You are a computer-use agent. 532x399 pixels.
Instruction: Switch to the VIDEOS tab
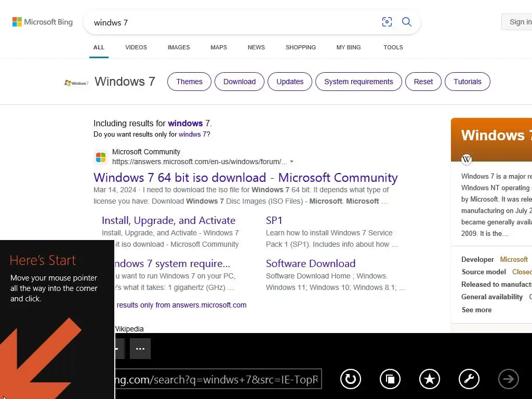click(x=136, y=47)
